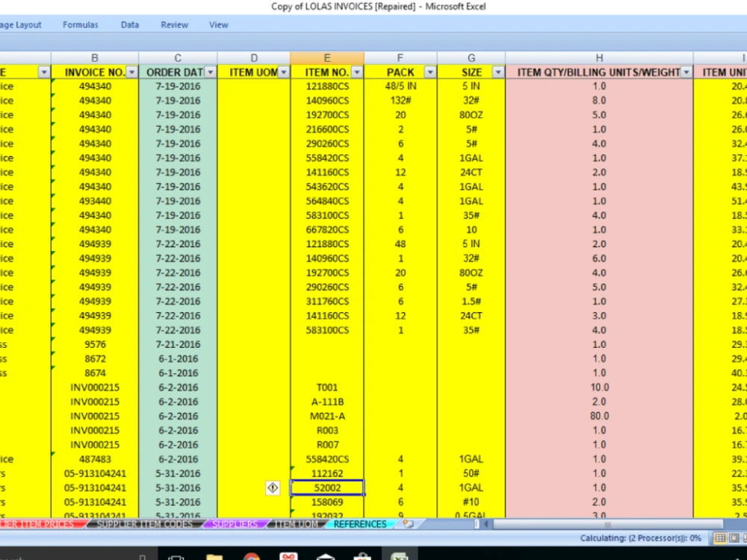
Task: Switch to Page Layout view in status bar
Action: (734, 538)
